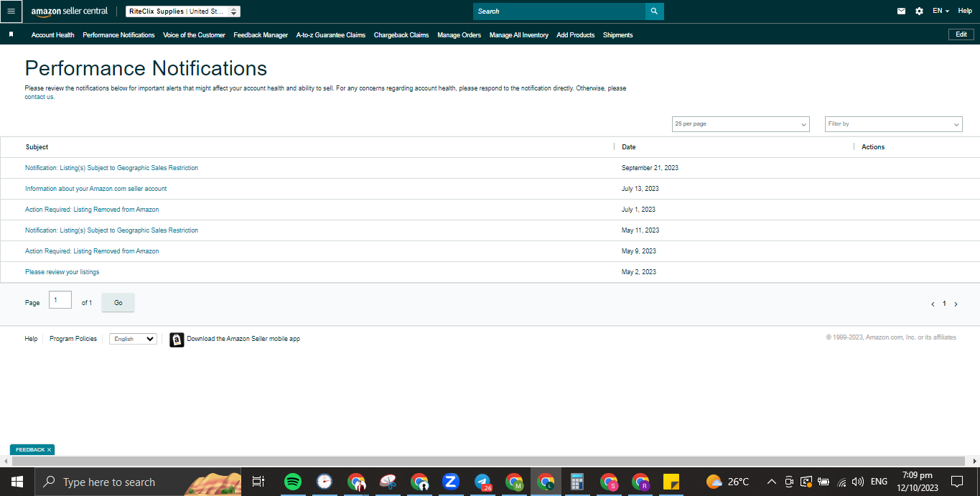
Task: Open May 9 Listing Removed notification
Action: [92, 251]
